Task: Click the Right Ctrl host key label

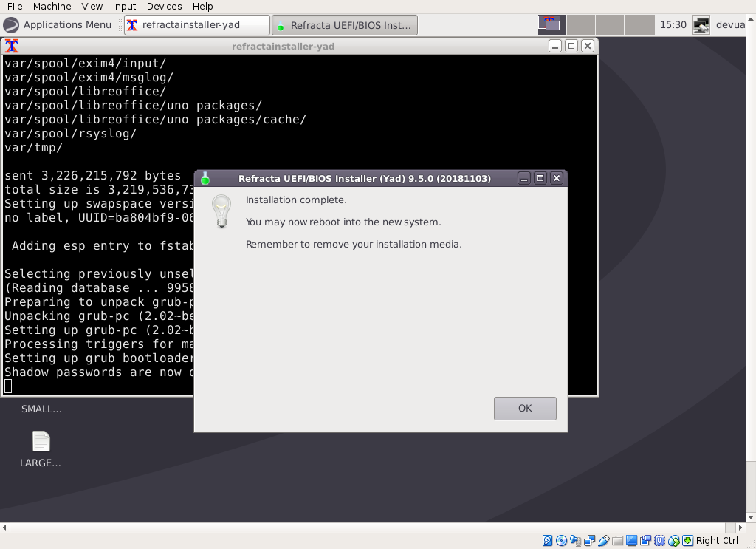Action: pyautogui.click(x=717, y=541)
